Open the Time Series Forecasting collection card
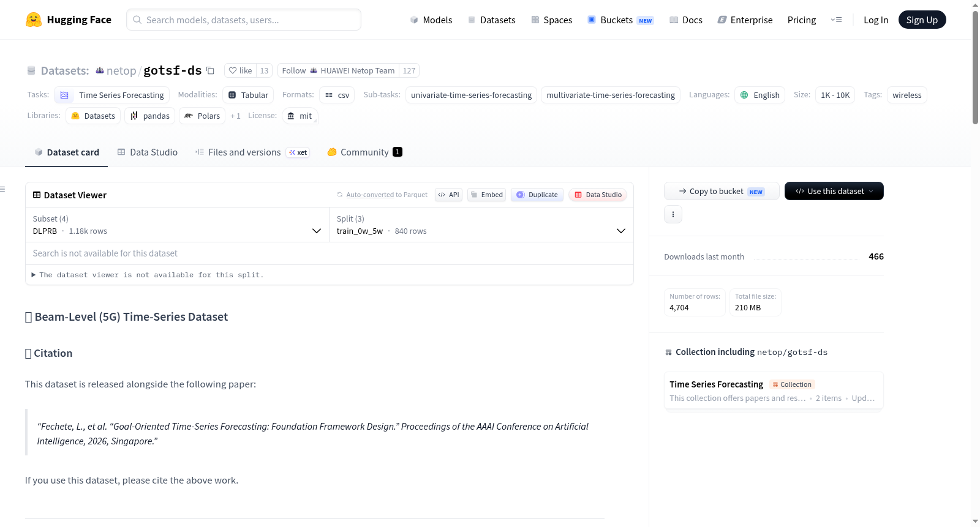Viewport: 980px width, 527px height. point(774,391)
